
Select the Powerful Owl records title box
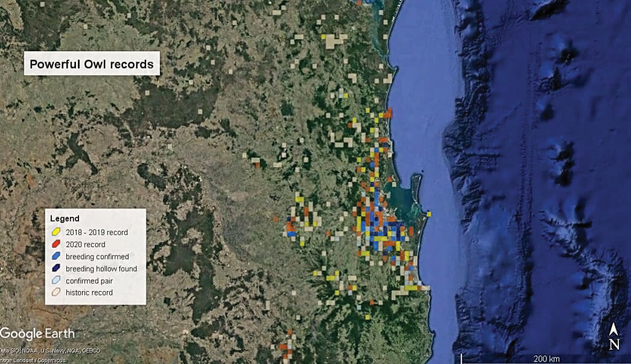pos(92,64)
